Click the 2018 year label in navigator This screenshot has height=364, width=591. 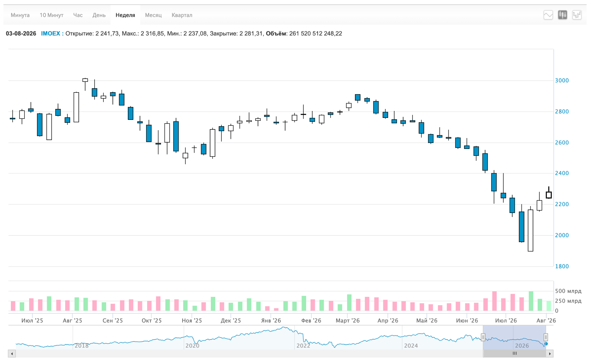point(82,346)
